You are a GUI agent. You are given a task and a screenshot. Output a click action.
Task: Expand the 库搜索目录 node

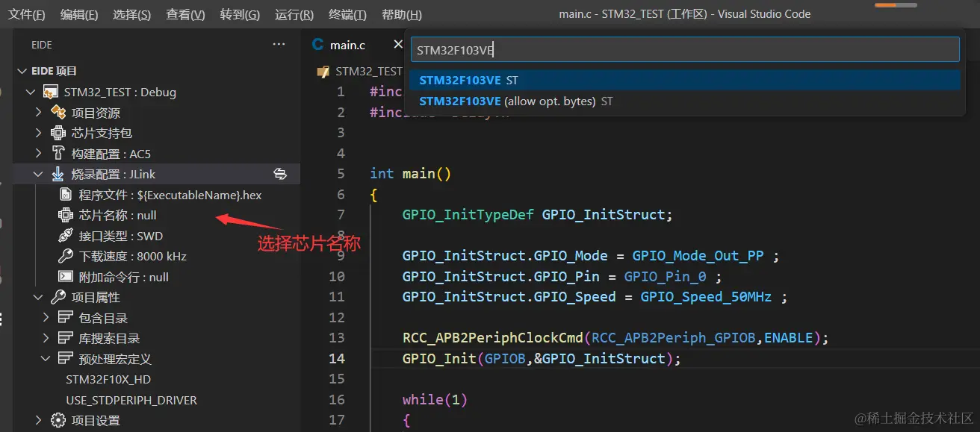pos(46,338)
